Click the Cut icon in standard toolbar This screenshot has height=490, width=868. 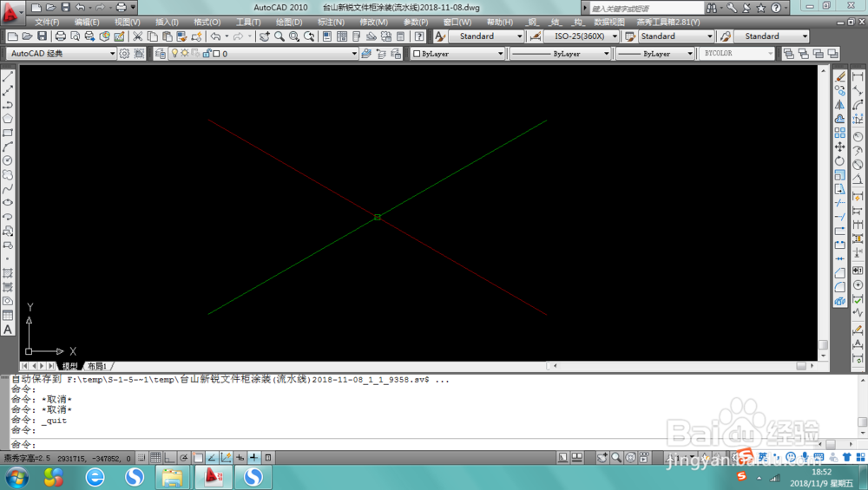tap(137, 36)
